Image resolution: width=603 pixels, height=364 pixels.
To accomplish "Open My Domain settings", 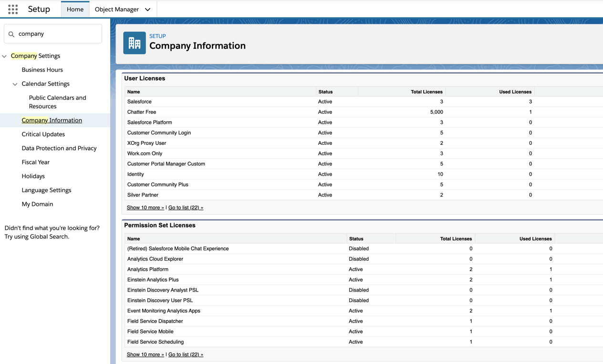I will tap(37, 204).
